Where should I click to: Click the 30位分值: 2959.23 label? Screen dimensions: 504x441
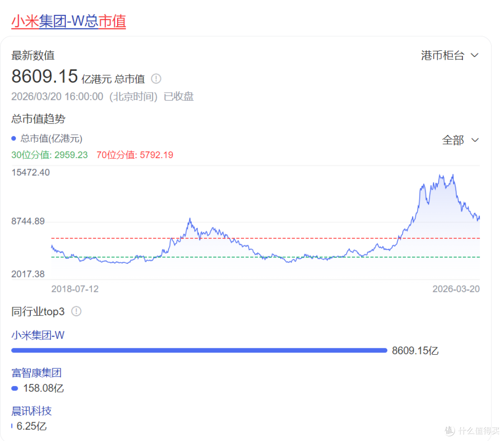point(49,155)
